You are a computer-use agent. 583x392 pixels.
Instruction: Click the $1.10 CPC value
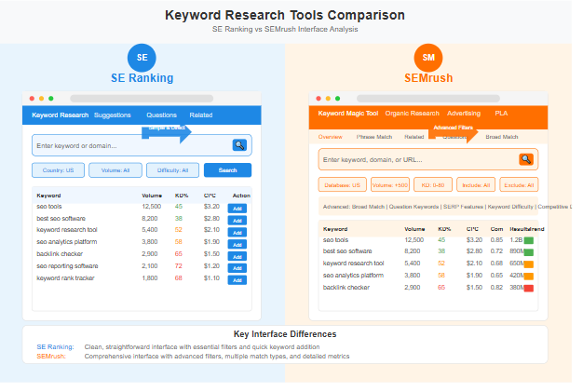click(211, 277)
